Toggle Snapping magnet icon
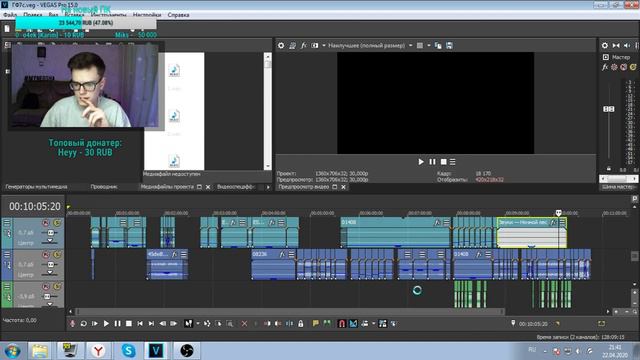 pos(342,324)
